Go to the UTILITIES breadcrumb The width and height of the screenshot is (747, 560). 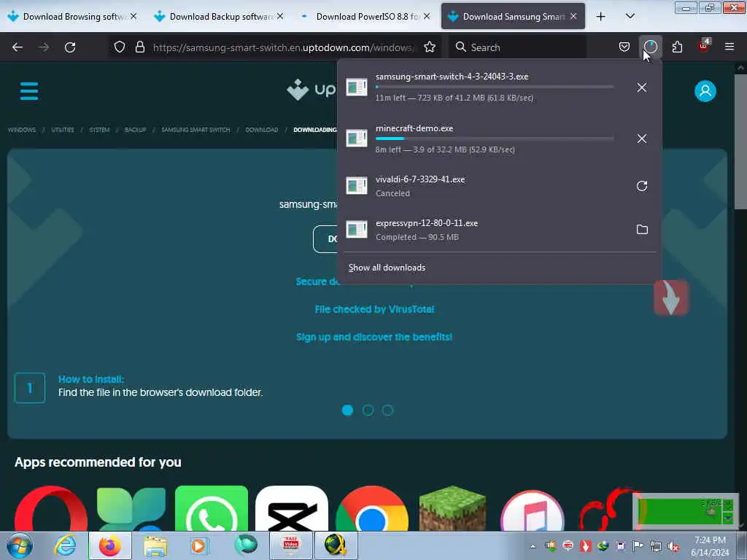(x=63, y=130)
